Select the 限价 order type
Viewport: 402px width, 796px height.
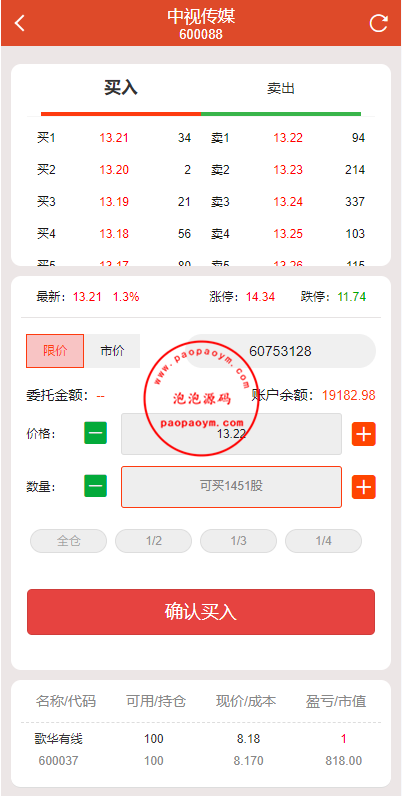(x=55, y=351)
